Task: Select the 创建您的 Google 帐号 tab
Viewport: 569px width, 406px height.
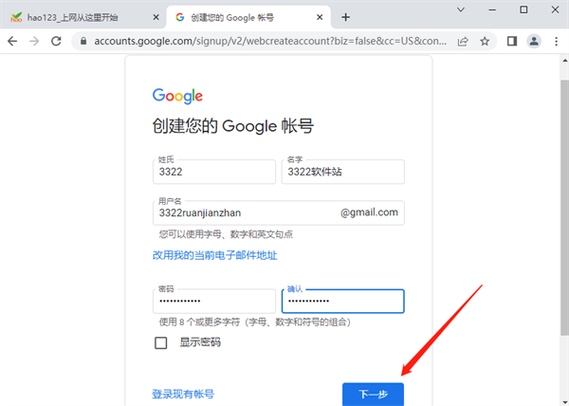Action: click(x=249, y=17)
